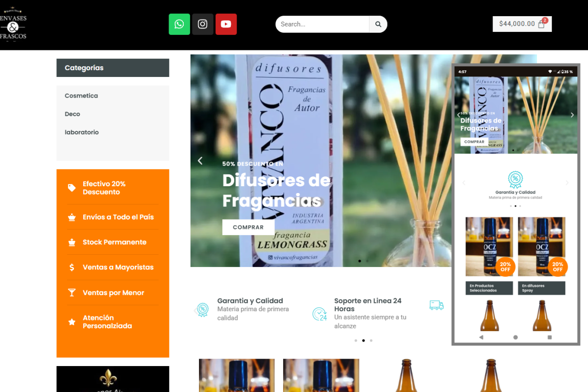
Task: Click the search magnifier icon
Action: [378, 24]
